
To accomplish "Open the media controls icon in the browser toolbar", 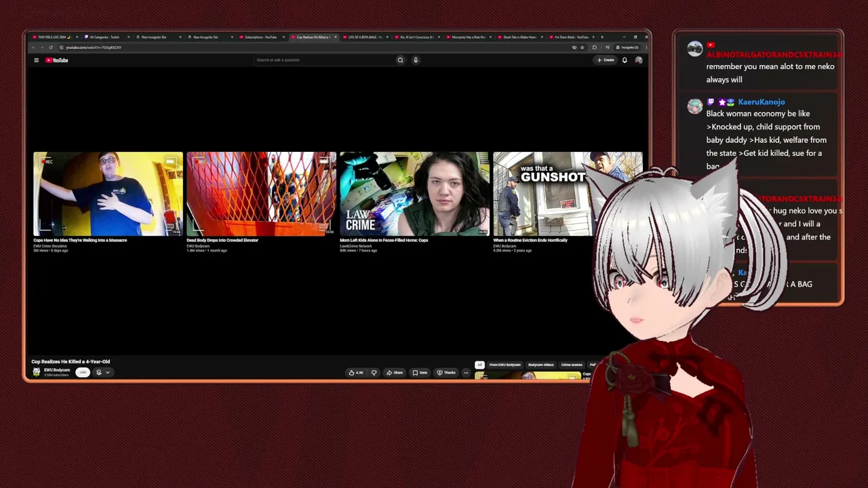I will pos(607,47).
